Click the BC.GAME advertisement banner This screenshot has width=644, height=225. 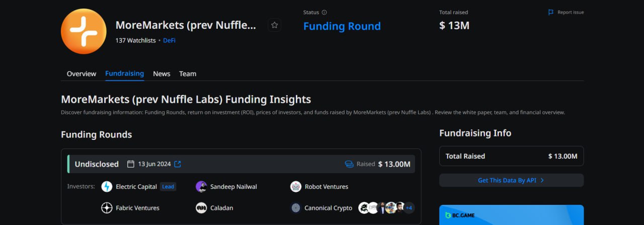click(x=511, y=215)
